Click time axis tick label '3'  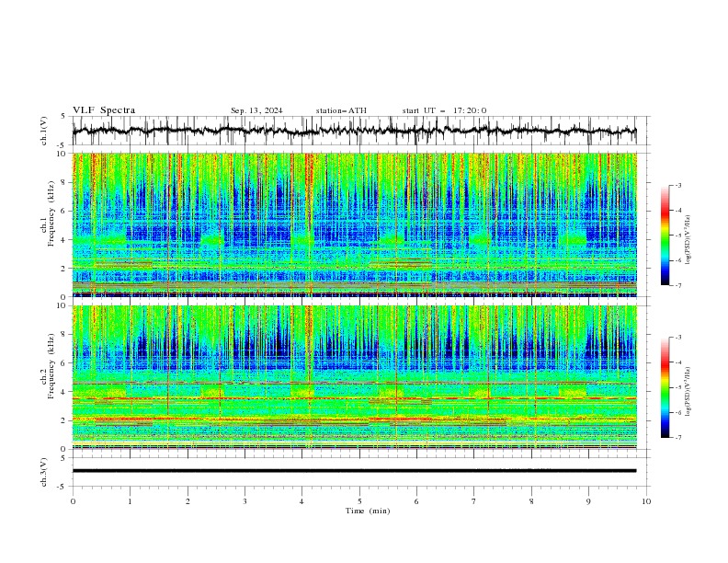[245, 501]
